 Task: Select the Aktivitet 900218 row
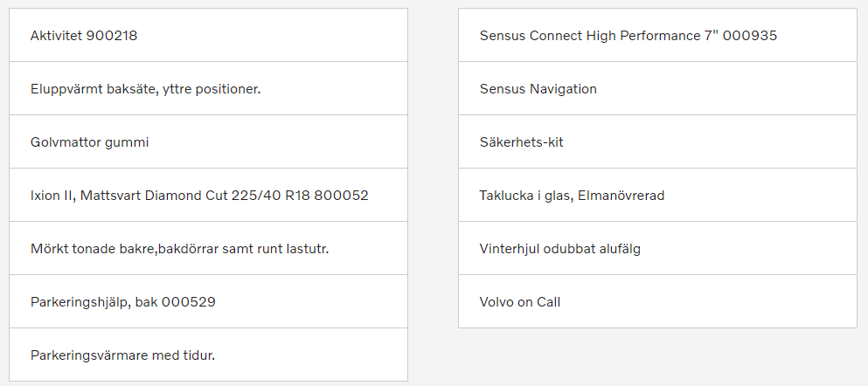tap(208, 35)
